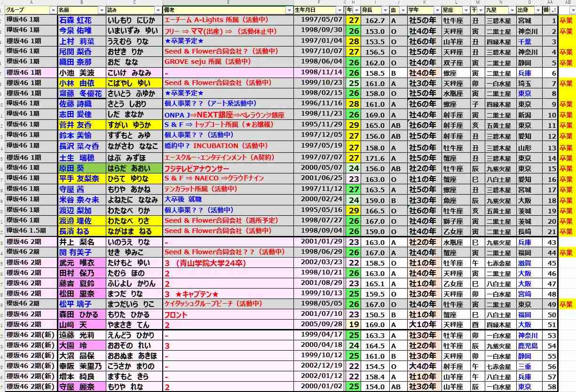Follow the 千葉 link in 上村 莉菜 row
Screen dimensions: 576x392
pyautogui.click(x=524, y=41)
